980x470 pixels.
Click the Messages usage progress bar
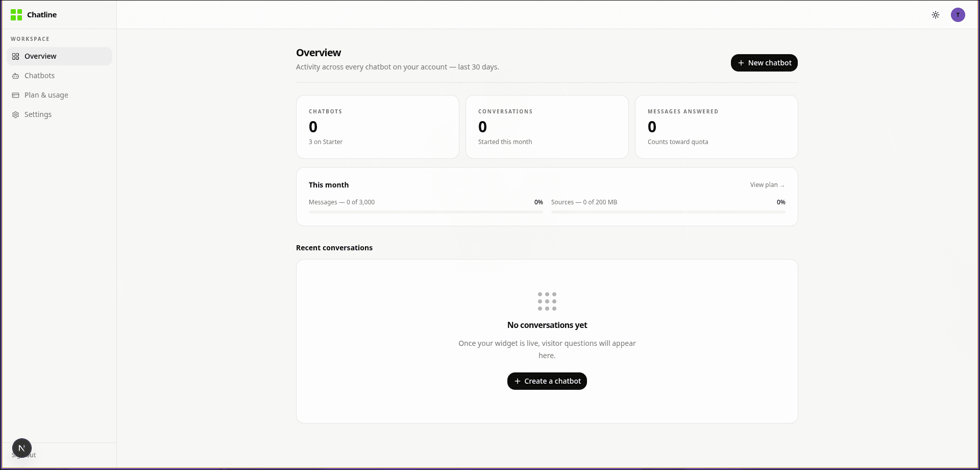tap(426, 212)
